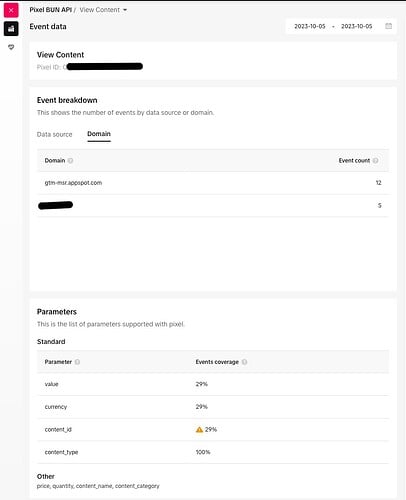Click info icon next to Domain header
406x500 pixels.
(x=70, y=160)
